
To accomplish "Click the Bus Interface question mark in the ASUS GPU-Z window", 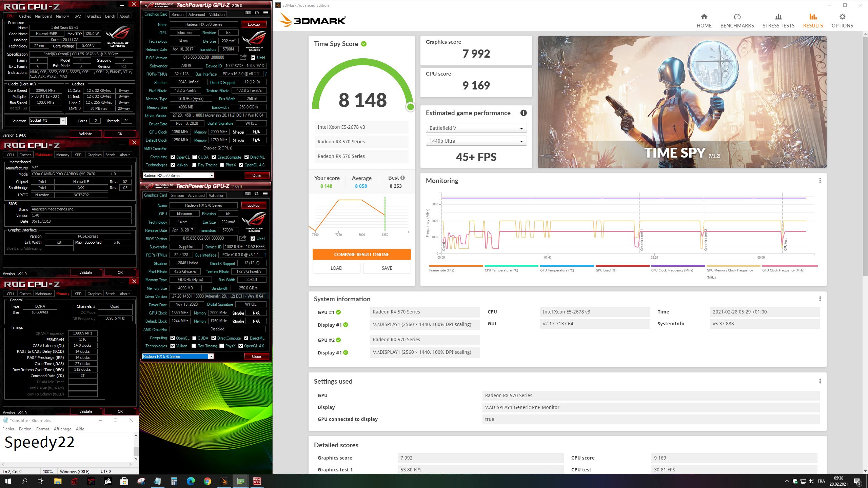I will 265,74.
